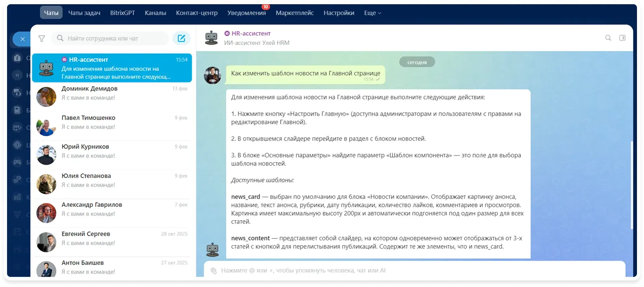Search inside the chat using the magnifier icon

tap(608, 38)
